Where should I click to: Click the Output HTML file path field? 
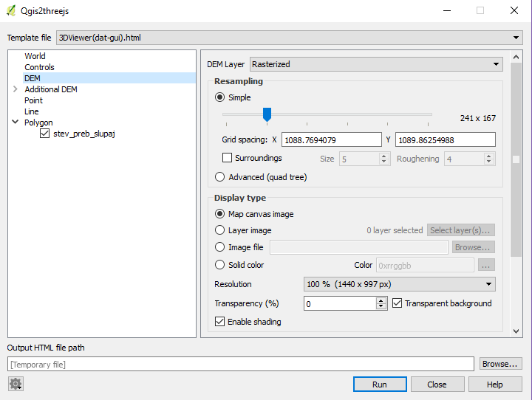(241, 364)
